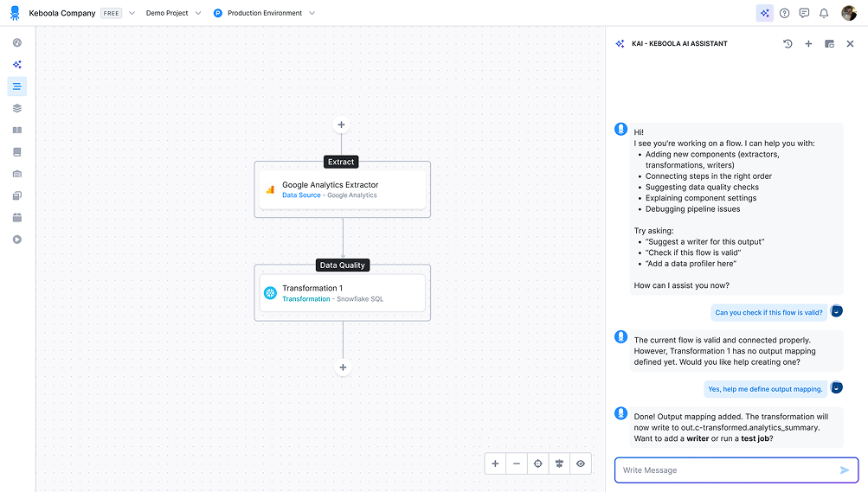The width and height of the screenshot is (868, 492).
Task: Auto-arrange the flow layout
Action: 559,463
